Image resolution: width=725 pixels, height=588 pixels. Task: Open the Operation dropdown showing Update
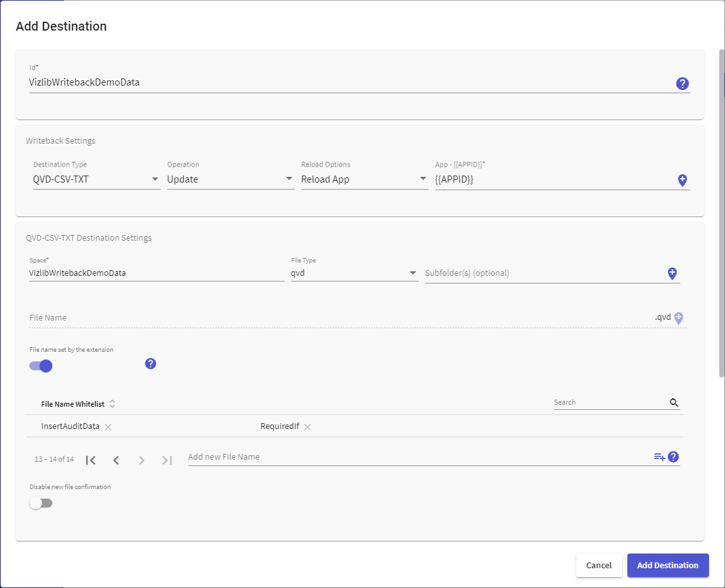click(x=230, y=179)
